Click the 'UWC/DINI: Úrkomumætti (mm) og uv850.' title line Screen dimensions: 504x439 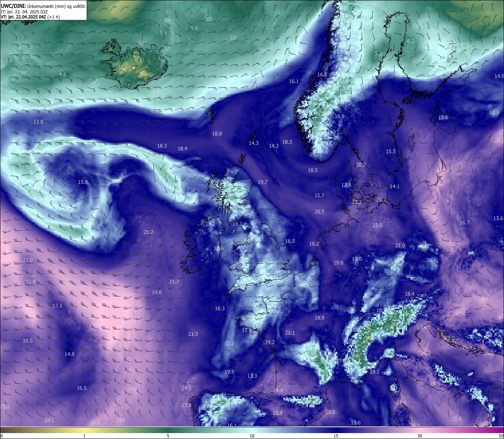click(43, 6)
